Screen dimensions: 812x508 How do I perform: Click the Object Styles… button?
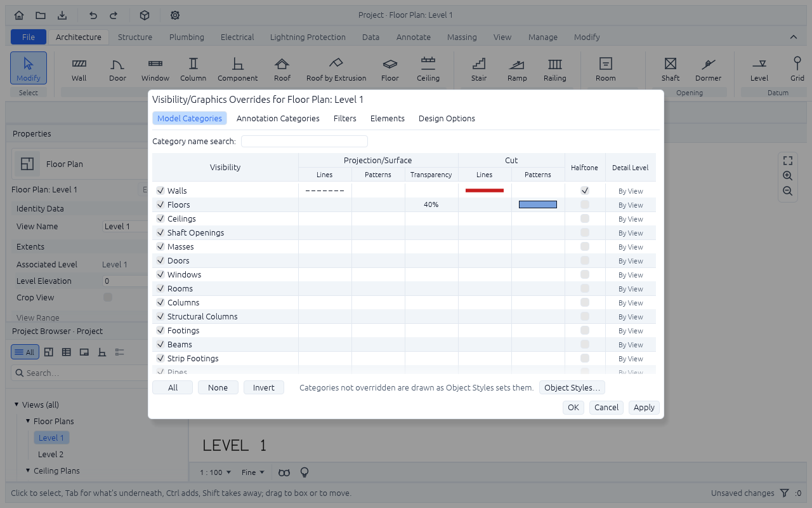572,387
